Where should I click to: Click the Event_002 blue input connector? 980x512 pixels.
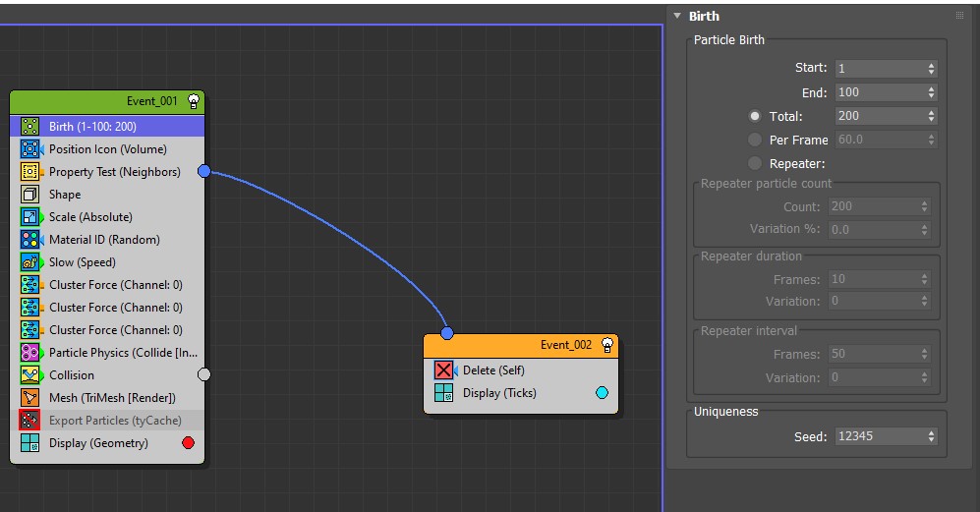coord(447,332)
